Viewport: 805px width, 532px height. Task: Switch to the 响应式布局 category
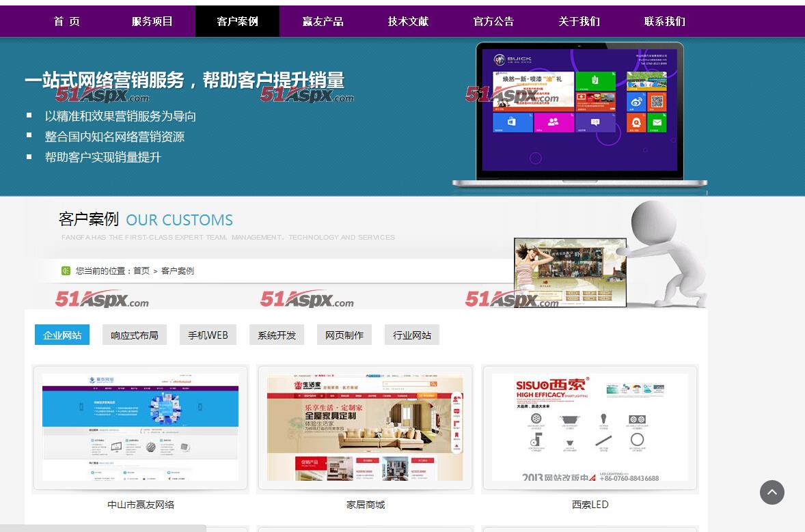point(135,335)
